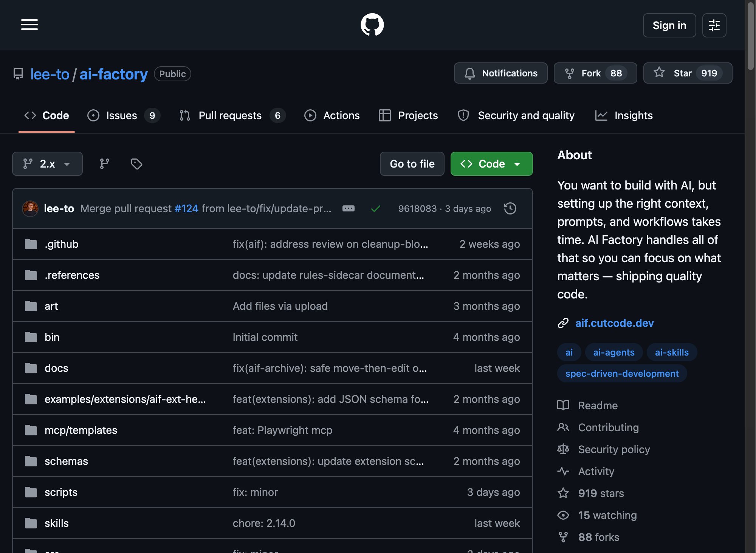This screenshot has width=756, height=553.
Task: Go to the Actions tab
Action: pos(332,115)
